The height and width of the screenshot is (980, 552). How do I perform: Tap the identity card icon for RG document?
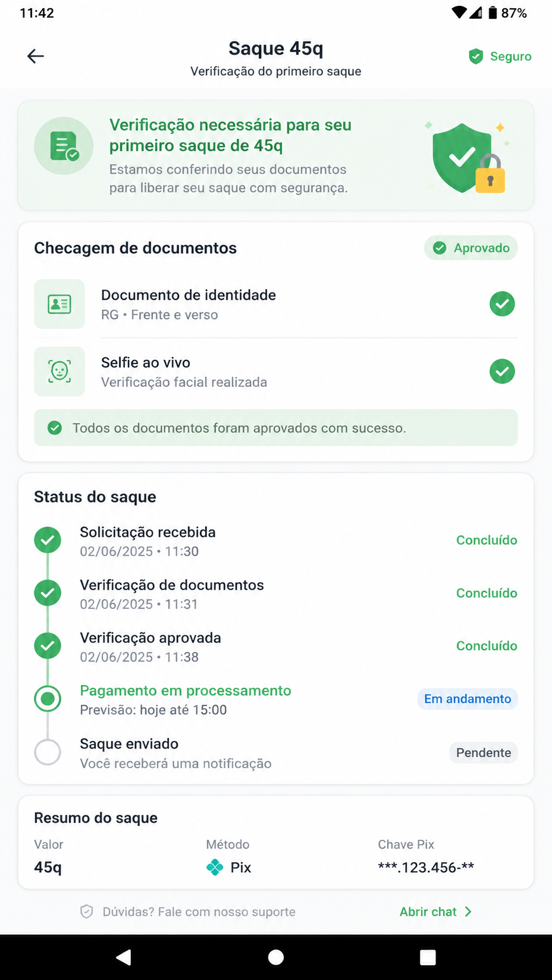click(x=59, y=304)
